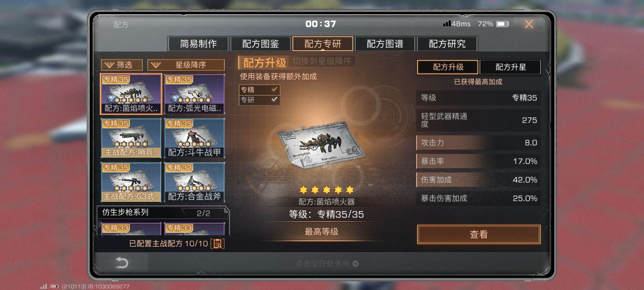Select the 主战配方:哨兵 recipe card
This screenshot has height=290, width=644.
(x=131, y=138)
